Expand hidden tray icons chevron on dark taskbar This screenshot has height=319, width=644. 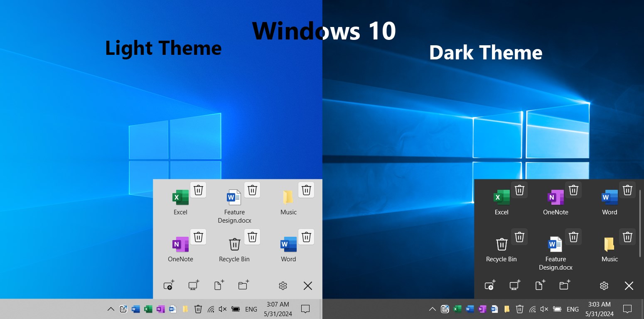pyautogui.click(x=433, y=309)
